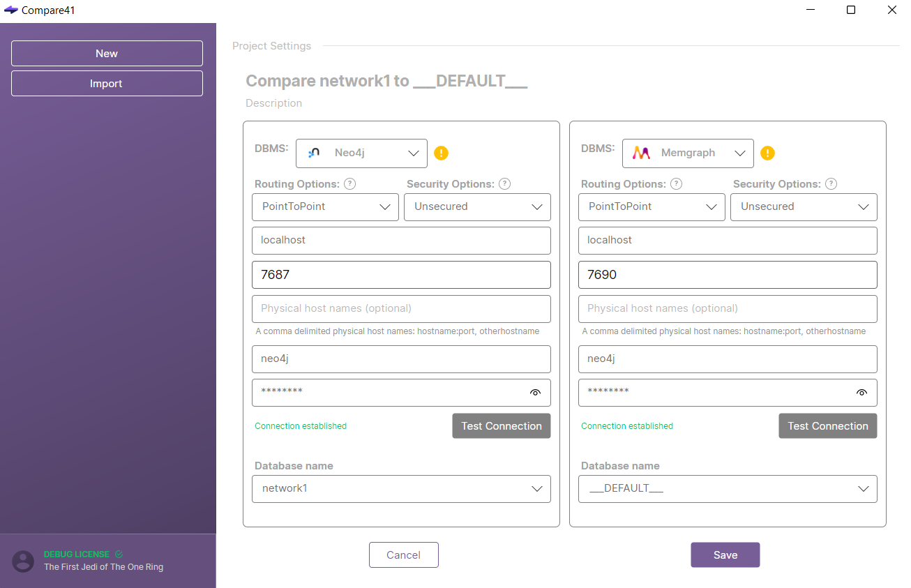Click Routing Options help icon in left panel
The image size is (911, 588).
pyautogui.click(x=350, y=184)
